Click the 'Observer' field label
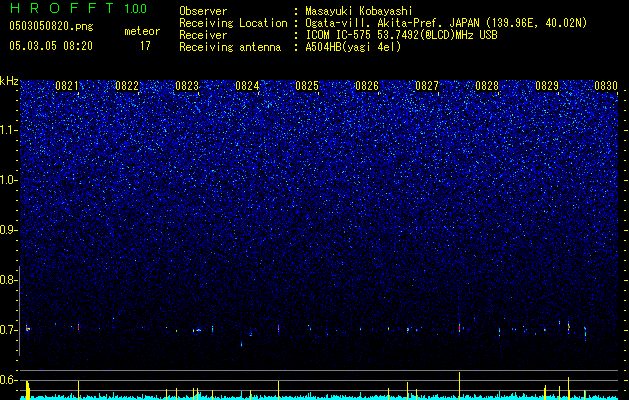The image size is (629, 400). click(203, 11)
